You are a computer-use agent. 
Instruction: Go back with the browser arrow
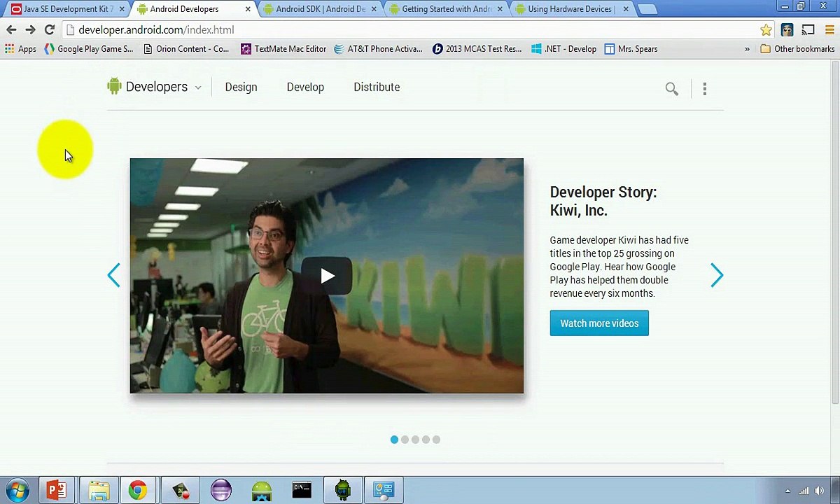click(11, 30)
